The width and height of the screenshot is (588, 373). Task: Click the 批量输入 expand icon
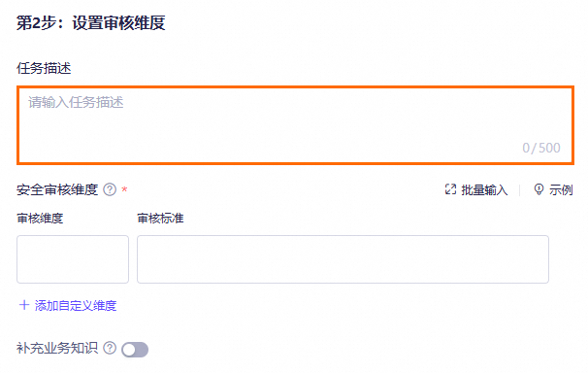coord(450,189)
